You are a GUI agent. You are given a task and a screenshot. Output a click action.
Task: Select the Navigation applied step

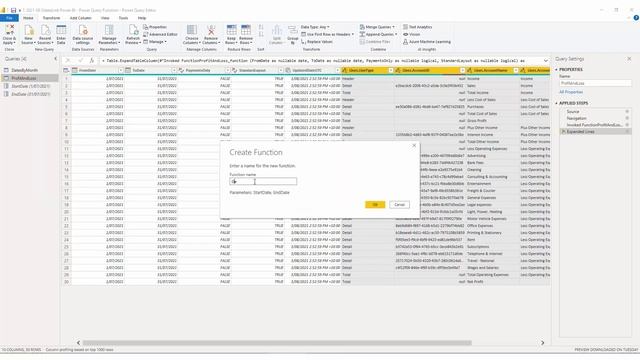pos(596,118)
